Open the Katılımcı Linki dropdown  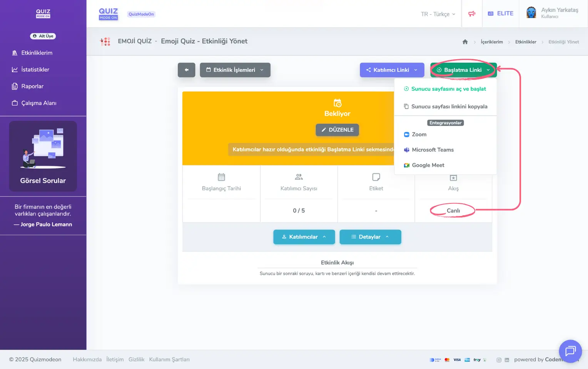(x=392, y=70)
